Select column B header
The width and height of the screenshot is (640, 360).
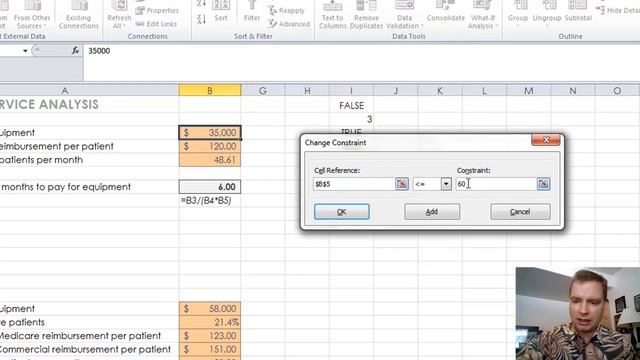210,91
